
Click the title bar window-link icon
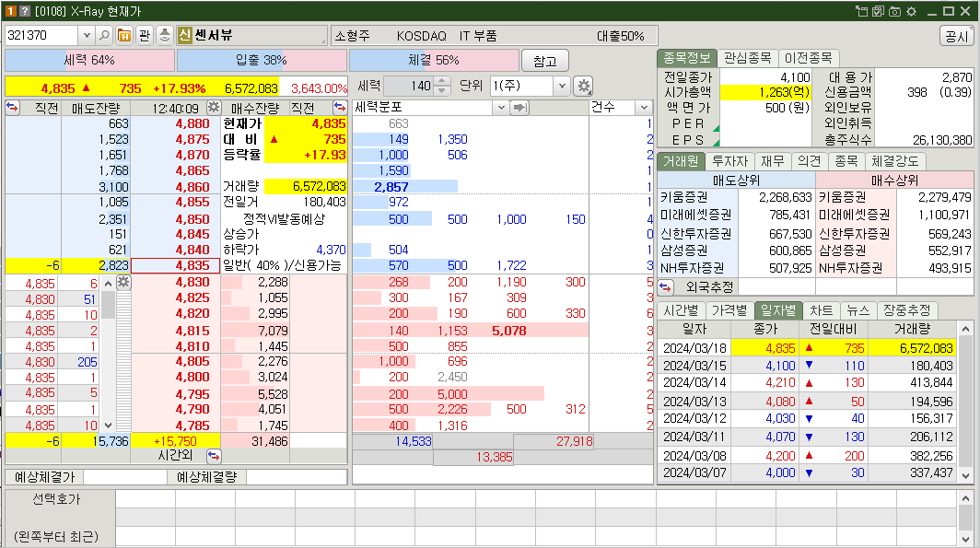(x=861, y=11)
